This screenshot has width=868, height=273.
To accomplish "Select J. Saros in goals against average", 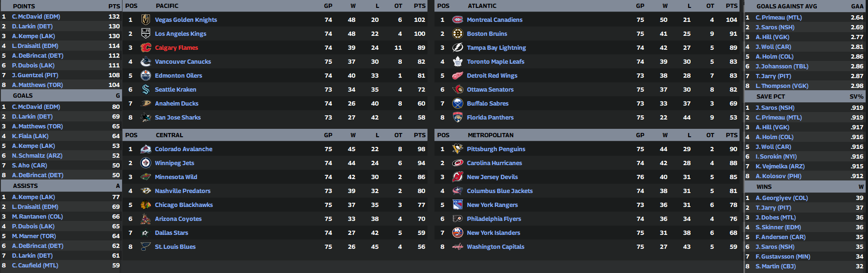I will coord(775,27).
